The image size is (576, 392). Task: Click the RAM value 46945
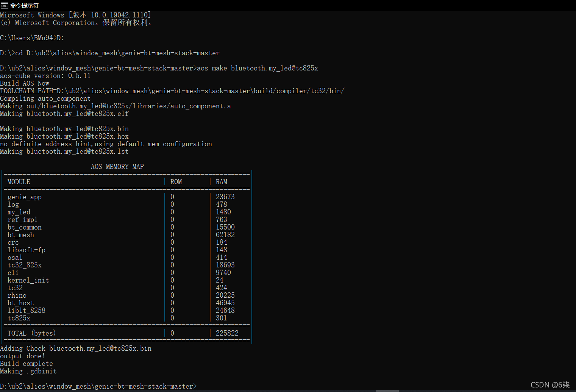pos(225,303)
